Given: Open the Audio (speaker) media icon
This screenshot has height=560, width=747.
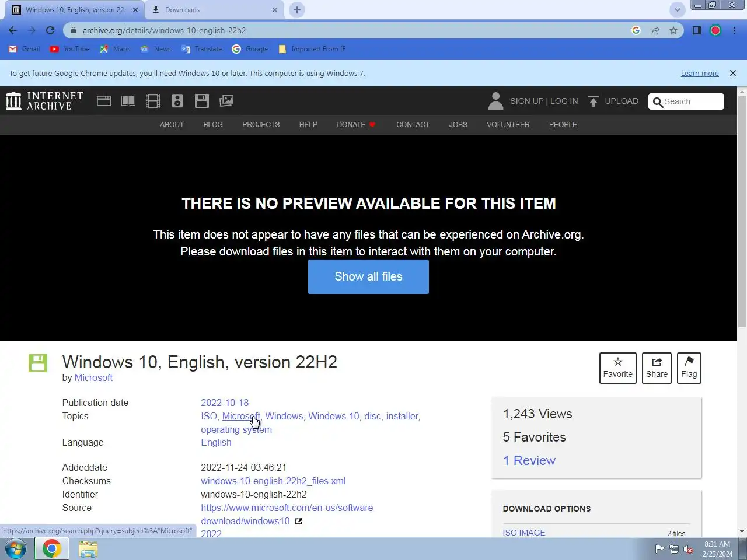Looking at the screenshot, I should [x=177, y=101].
